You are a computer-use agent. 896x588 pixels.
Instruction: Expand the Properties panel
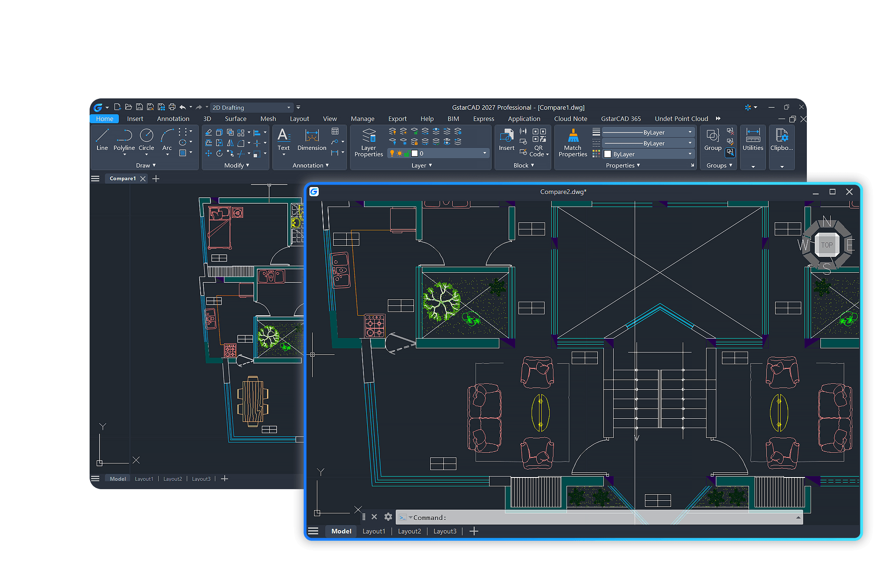coord(623,166)
